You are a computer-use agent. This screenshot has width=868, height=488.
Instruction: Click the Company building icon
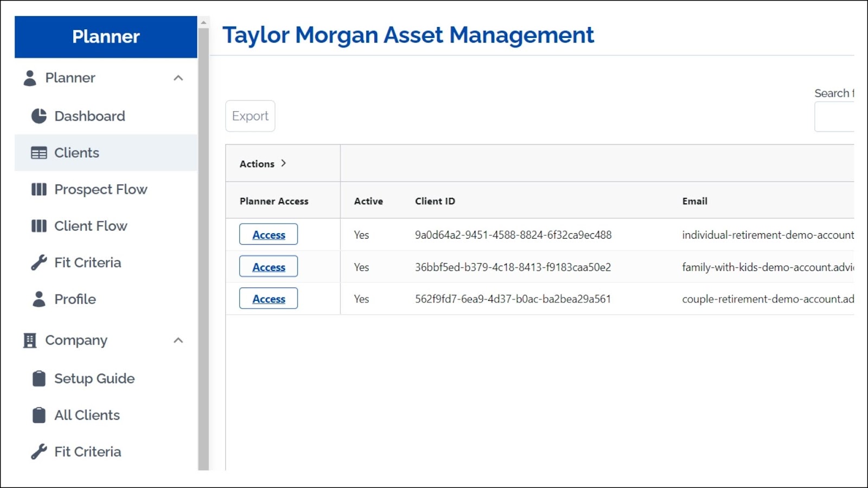point(30,341)
